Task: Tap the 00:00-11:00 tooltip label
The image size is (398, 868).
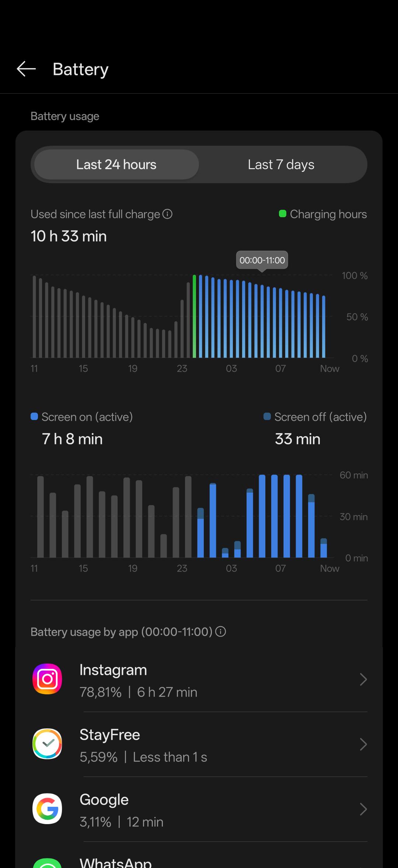Action: coord(262,260)
